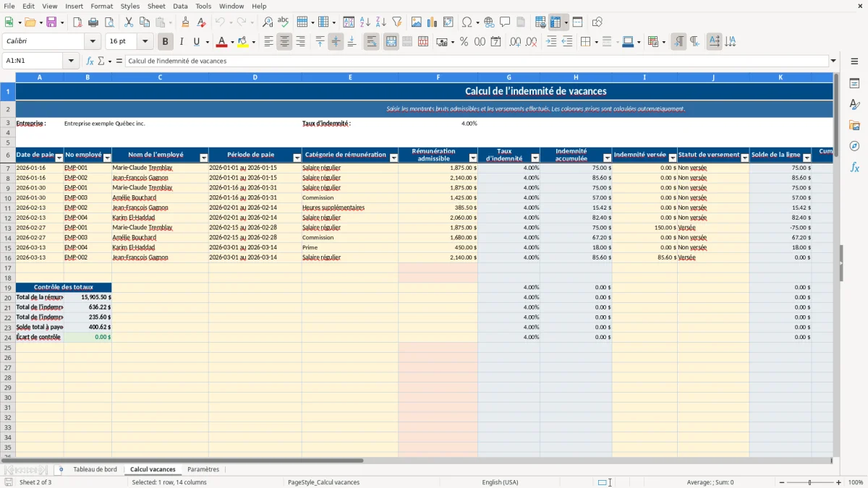Open Catégorie de rémunération filter dropdown
868x488 pixels.
(393, 158)
